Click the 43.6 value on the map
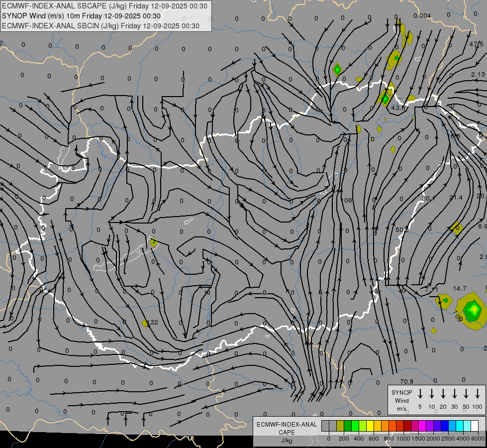 (398, 108)
